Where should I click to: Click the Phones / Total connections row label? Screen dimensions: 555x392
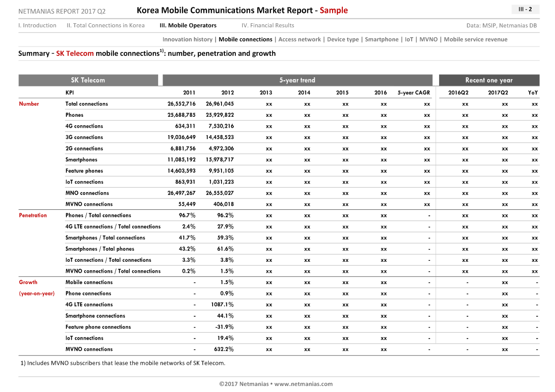[x=99, y=215]
